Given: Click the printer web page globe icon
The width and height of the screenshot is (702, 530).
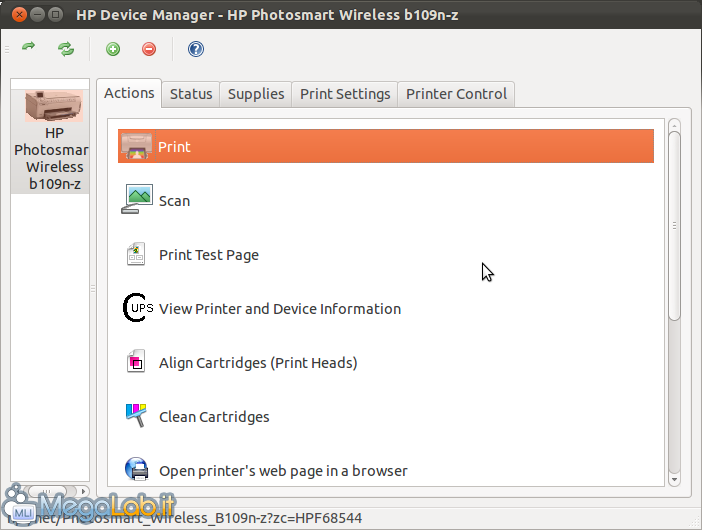Looking at the screenshot, I should [137, 469].
